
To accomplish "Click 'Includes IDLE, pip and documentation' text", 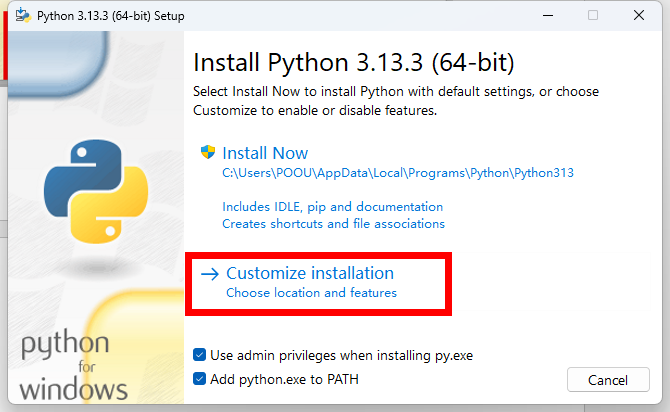I will pos(332,207).
